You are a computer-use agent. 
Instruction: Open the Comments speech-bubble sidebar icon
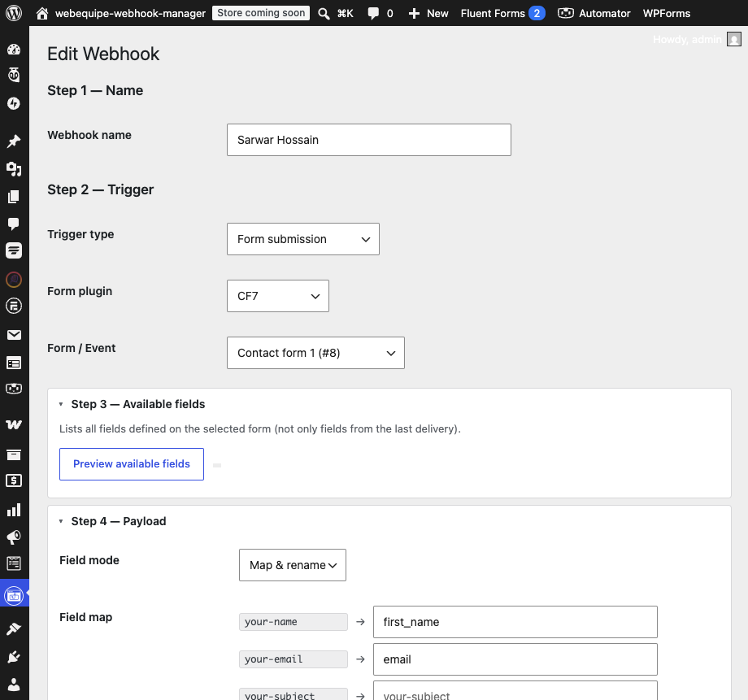(x=14, y=224)
